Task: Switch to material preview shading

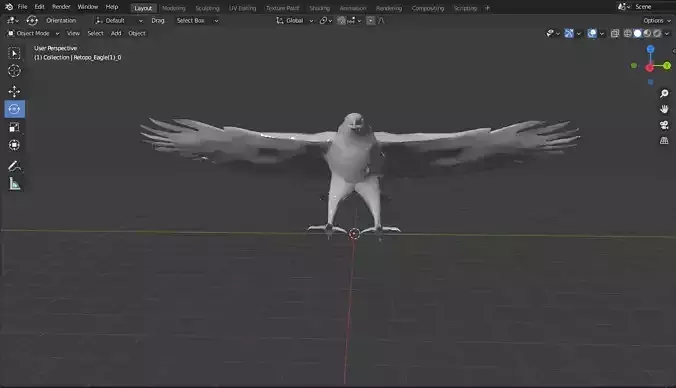Action: pos(647,33)
